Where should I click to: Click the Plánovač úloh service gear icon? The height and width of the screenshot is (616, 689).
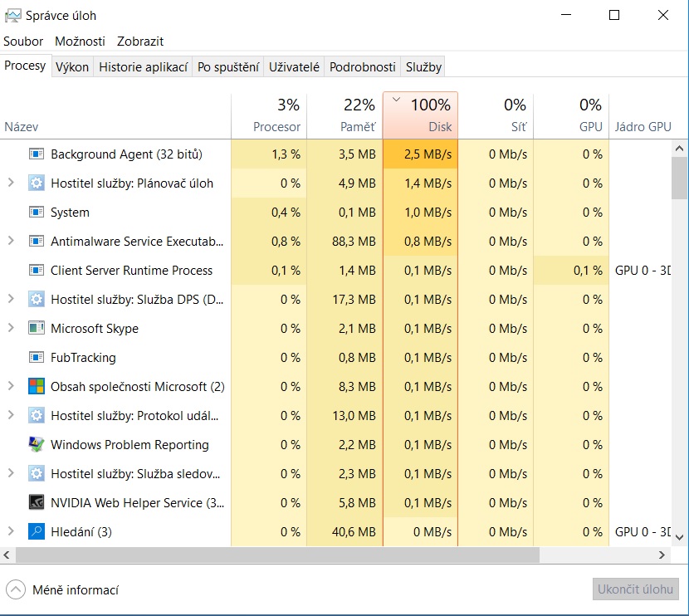tap(37, 183)
